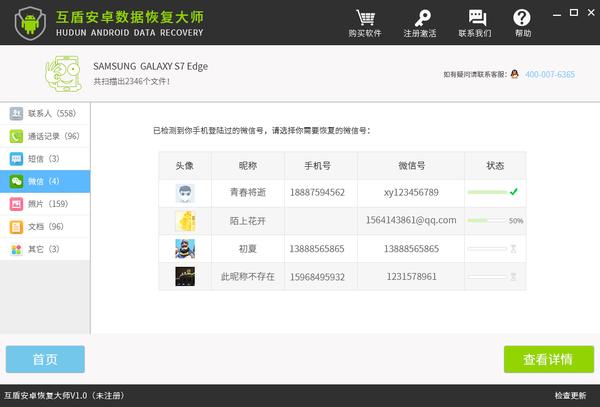Open the 联系我们 chat icon

477,18
